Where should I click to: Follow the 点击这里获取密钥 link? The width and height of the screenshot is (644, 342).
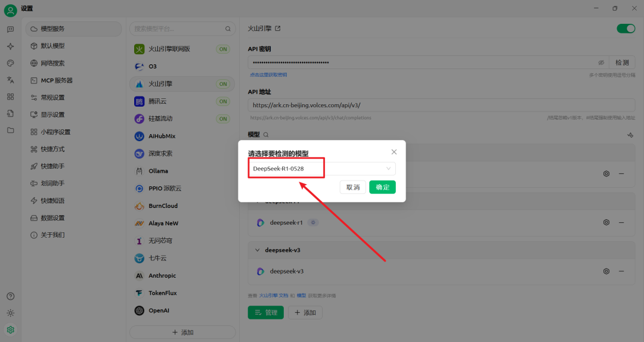pos(268,74)
